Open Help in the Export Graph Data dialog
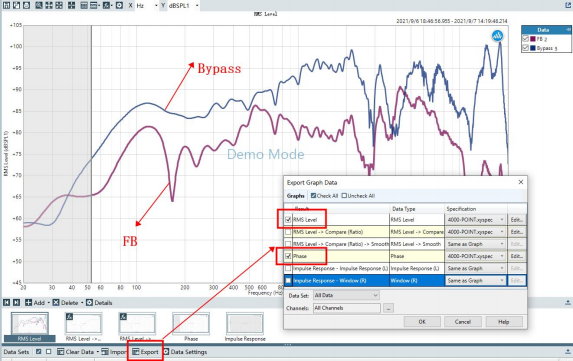The width and height of the screenshot is (573, 361). [504, 322]
